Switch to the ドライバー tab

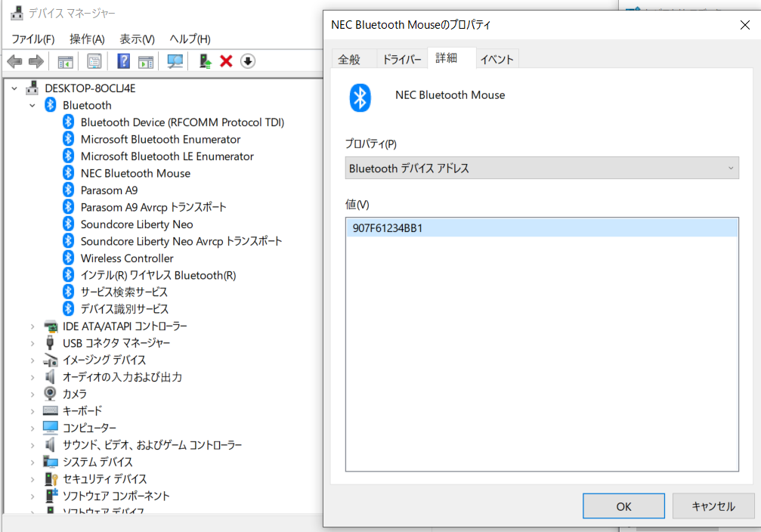click(x=402, y=59)
